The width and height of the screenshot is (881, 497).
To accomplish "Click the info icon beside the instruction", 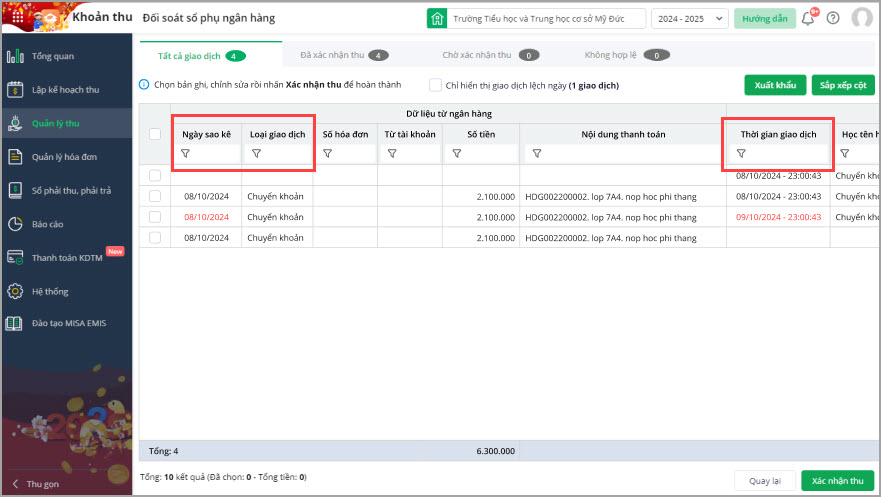I will coord(144,84).
